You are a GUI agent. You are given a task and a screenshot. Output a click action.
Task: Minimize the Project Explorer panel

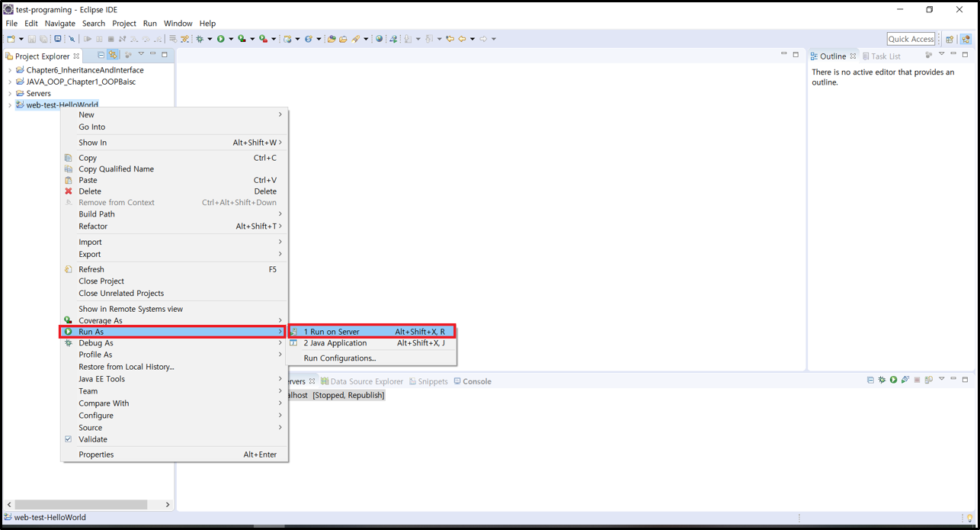(152, 54)
